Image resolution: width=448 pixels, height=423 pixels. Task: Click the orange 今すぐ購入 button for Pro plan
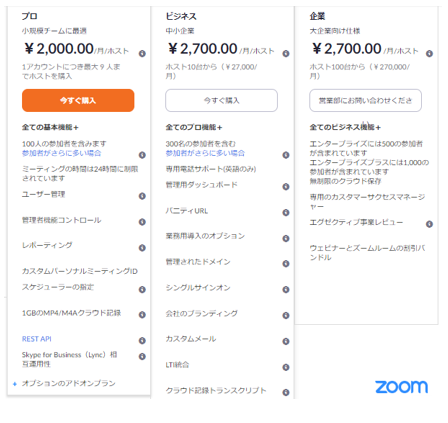coord(78,100)
